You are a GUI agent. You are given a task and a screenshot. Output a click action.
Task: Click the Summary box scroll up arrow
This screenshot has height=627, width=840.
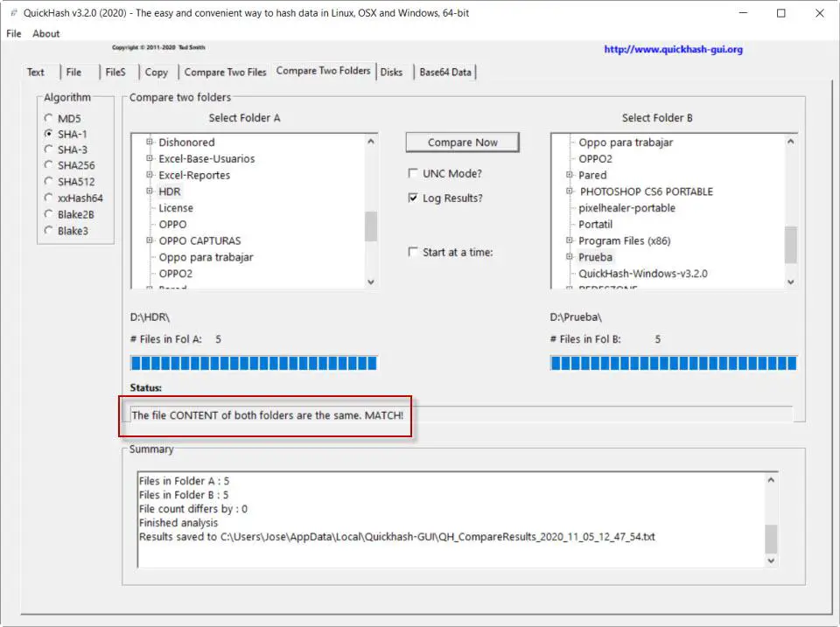coord(771,480)
